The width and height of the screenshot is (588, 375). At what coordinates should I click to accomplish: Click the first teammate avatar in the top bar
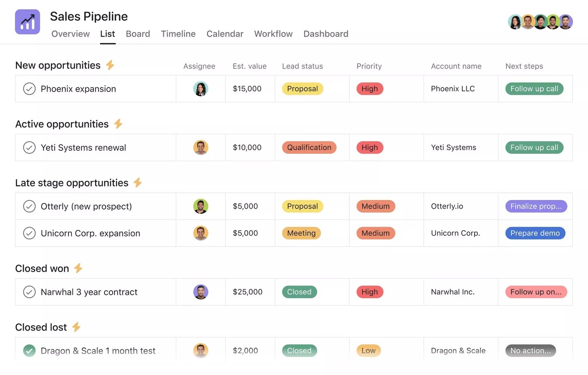coord(515,22)
